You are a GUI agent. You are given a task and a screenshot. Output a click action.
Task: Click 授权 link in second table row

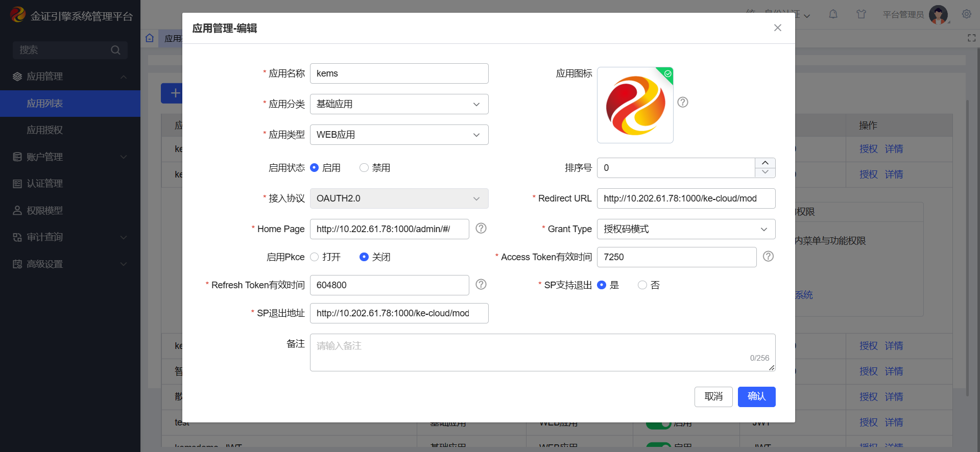(868, 174)
